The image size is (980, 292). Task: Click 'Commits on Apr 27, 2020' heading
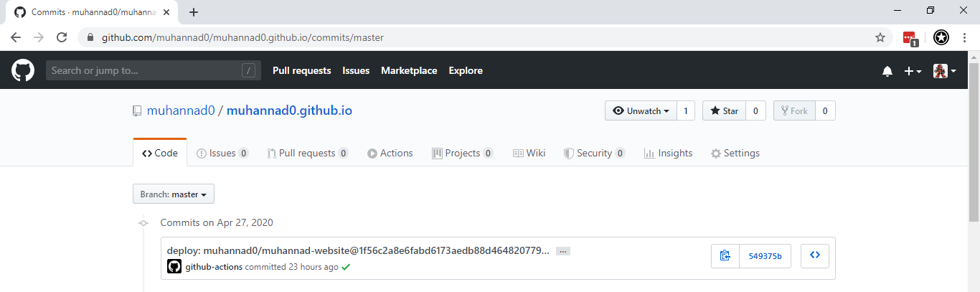[x=217, y=222]
